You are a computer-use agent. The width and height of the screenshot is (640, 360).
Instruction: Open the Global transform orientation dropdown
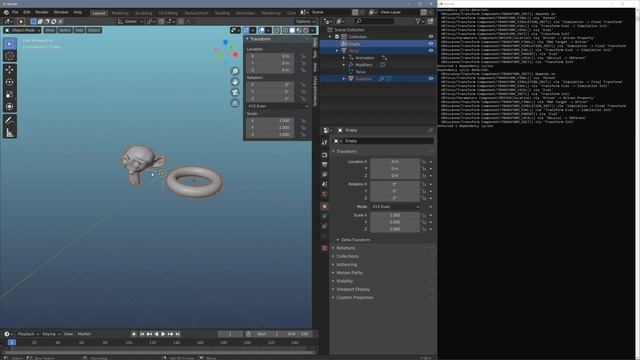pos(130,21)
